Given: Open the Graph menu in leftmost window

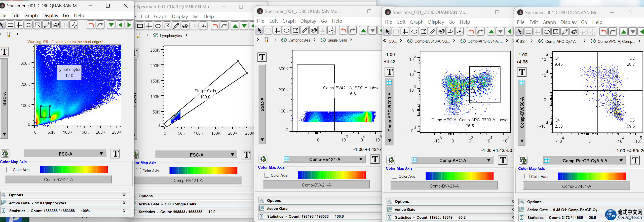Looking at the screenshot, I should pyautogui.click(x=31, y=15).
